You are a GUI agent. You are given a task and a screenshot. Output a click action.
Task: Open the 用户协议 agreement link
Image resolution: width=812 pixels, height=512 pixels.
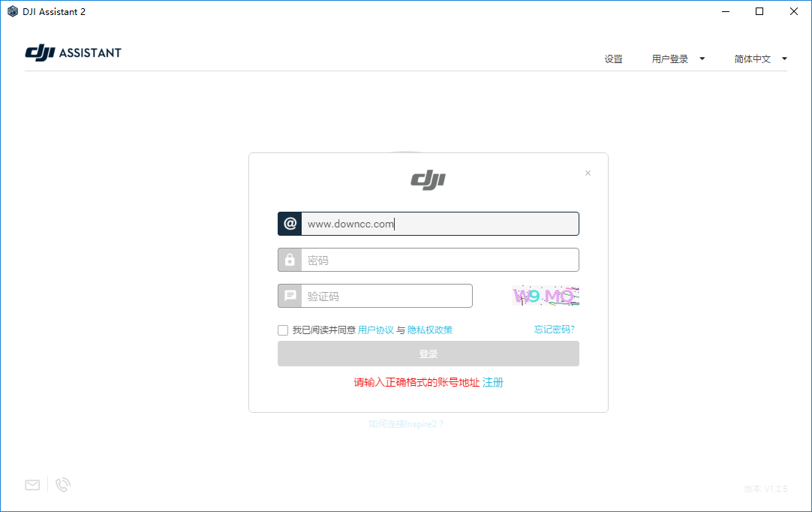[376, 329]
